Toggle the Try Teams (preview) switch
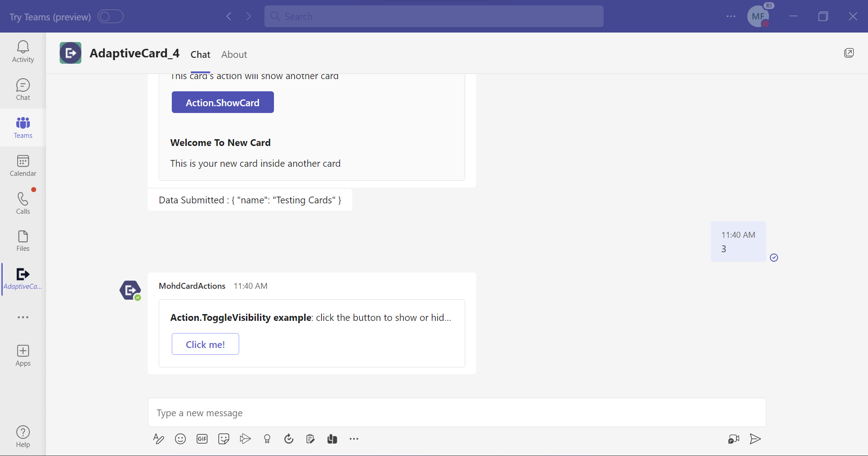This screenshot has width=868, height=456. (111, 17)
